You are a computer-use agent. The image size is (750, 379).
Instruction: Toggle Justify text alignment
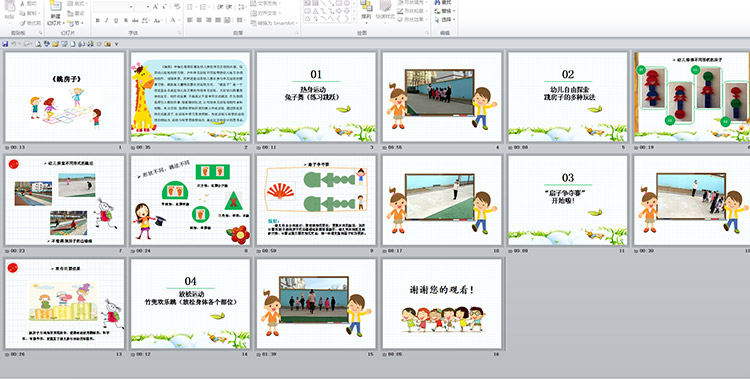pos(218,20)
